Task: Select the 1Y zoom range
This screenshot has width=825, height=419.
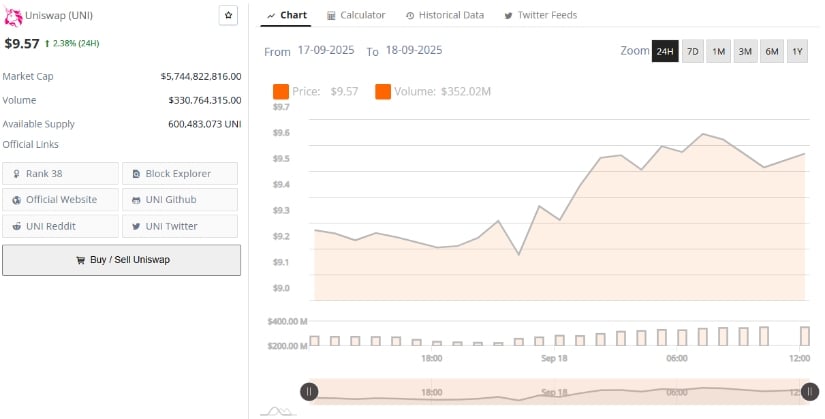Action: 797,51
